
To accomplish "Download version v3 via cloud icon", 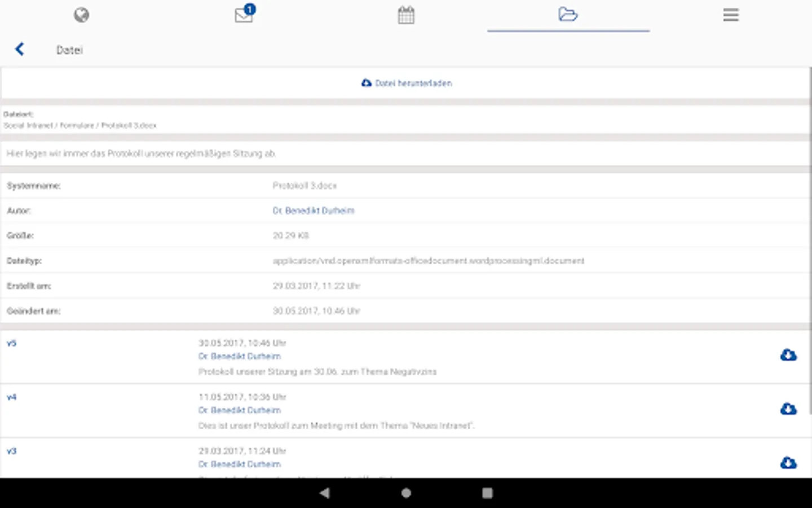I will [788, 463].
